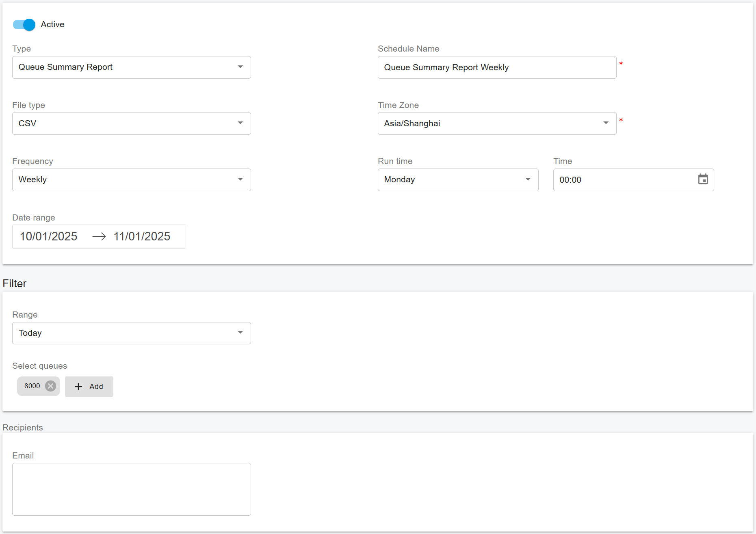
Task: Change the Frequency Weekly dropdown
Action: 131,180
